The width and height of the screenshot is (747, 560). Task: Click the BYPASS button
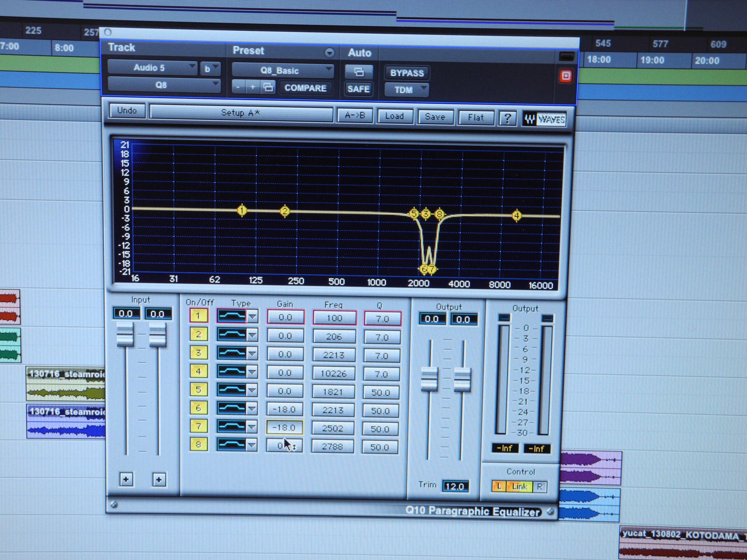point(407,73)
